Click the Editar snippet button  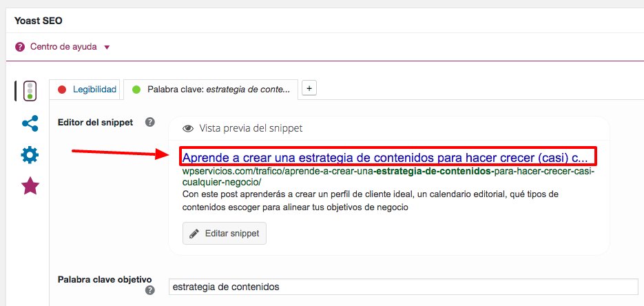click(225, 234)
